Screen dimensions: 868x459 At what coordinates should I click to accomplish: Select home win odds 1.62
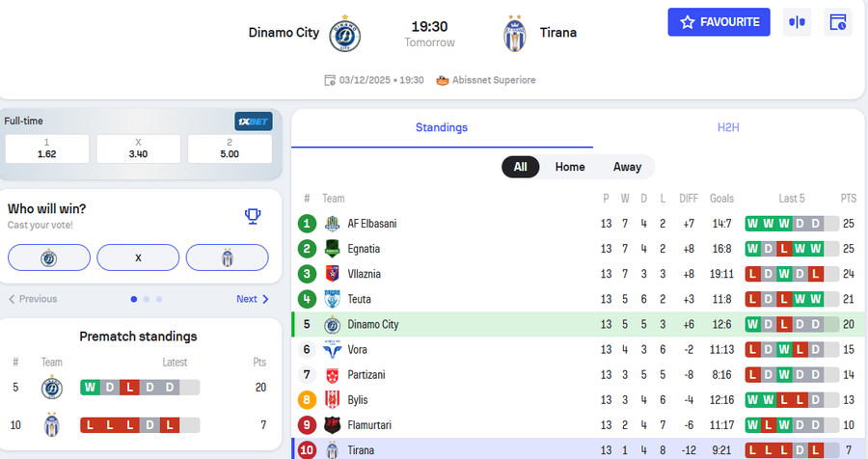coord(47,148)
